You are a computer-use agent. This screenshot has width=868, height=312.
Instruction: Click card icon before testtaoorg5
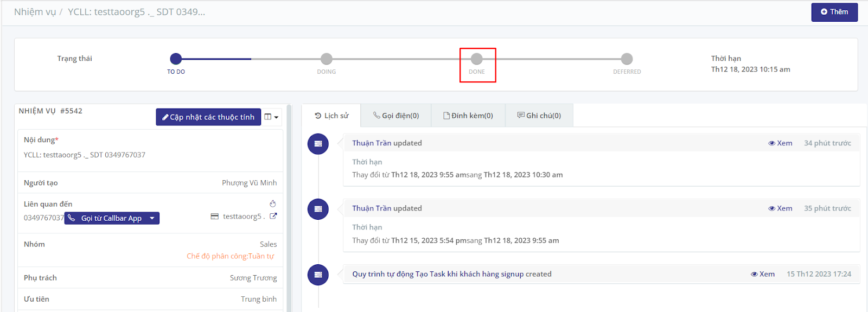pos(215,216)
